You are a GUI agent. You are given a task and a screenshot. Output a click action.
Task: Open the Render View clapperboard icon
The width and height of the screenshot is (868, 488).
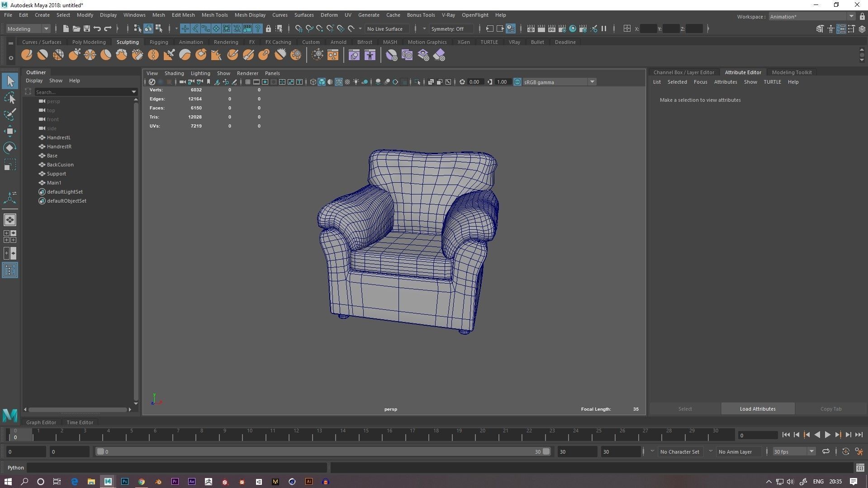coord(531,28)
